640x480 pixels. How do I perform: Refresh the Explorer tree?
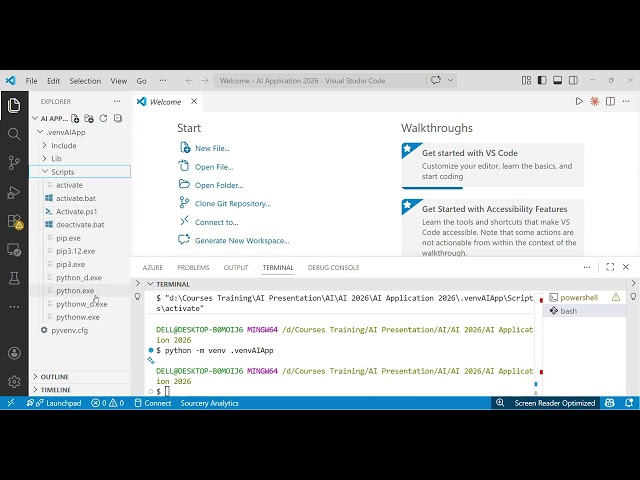[103, 118]
